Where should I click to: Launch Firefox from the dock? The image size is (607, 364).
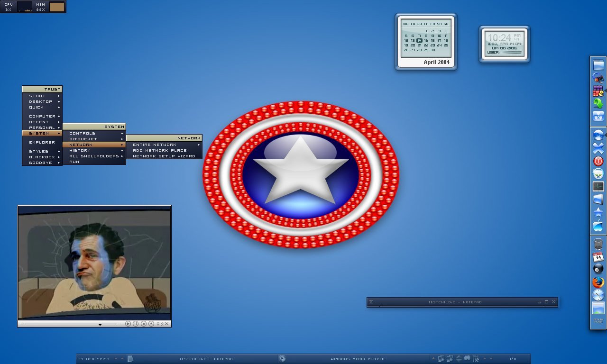598,282
